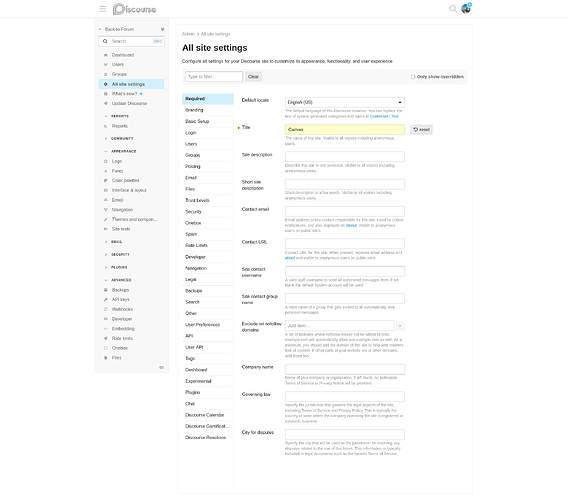Open Exclude rel nofollow domains Add item box

[340, 326]
